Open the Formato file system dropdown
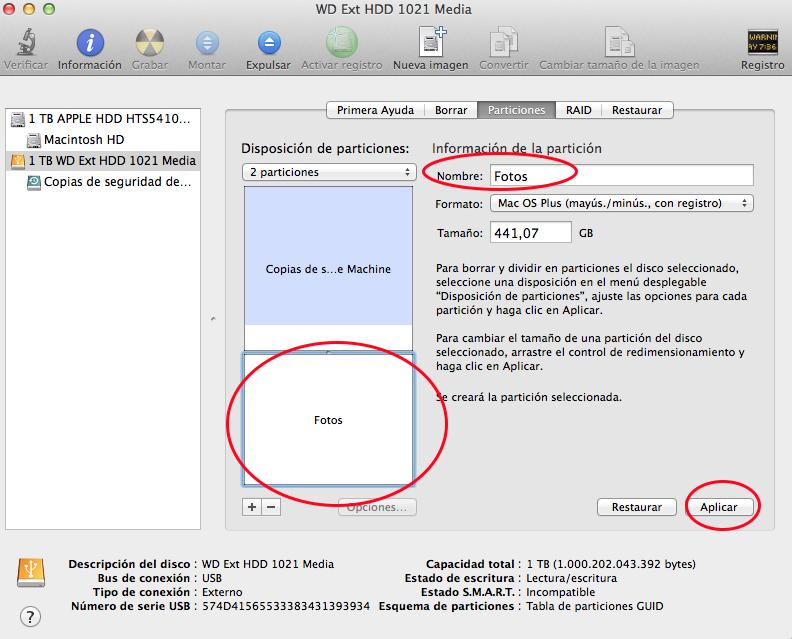The width and height of the screenshot is (792, 639). coord(621,203)
